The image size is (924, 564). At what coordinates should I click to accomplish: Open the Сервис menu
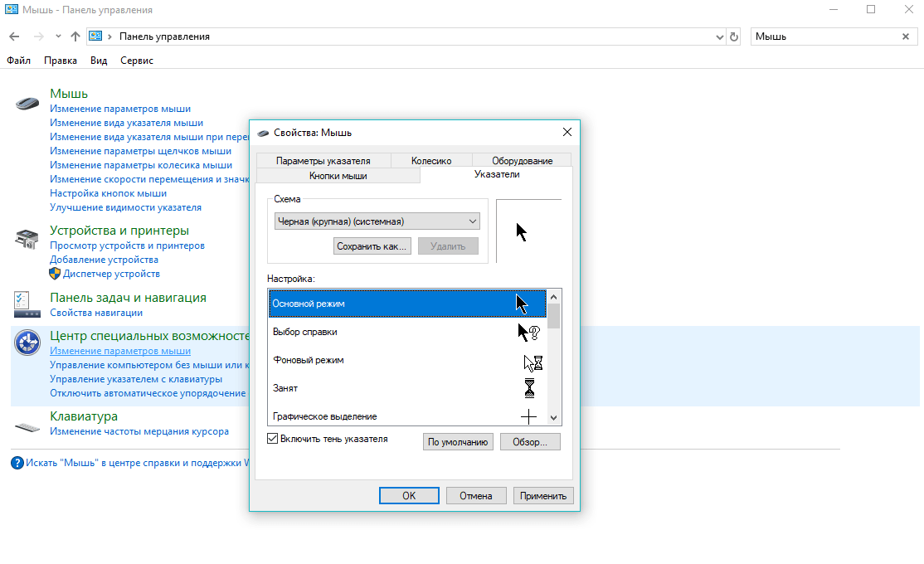click(x=137, y=60)
